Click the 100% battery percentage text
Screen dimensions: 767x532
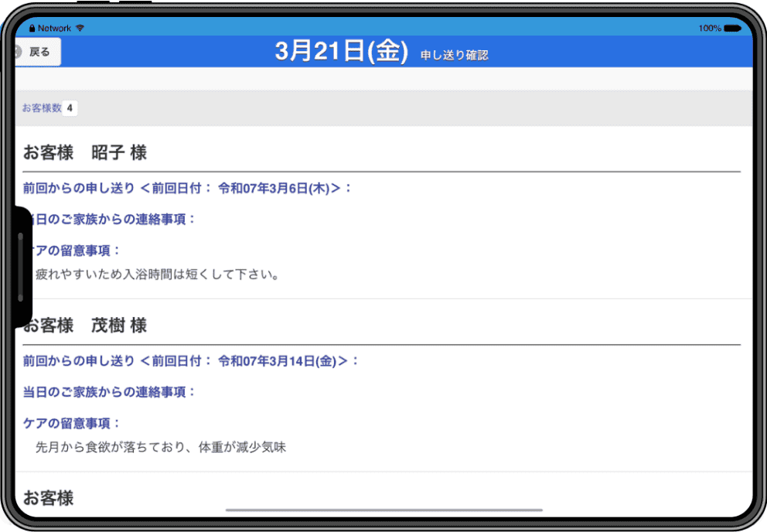[x=710, y=29]
